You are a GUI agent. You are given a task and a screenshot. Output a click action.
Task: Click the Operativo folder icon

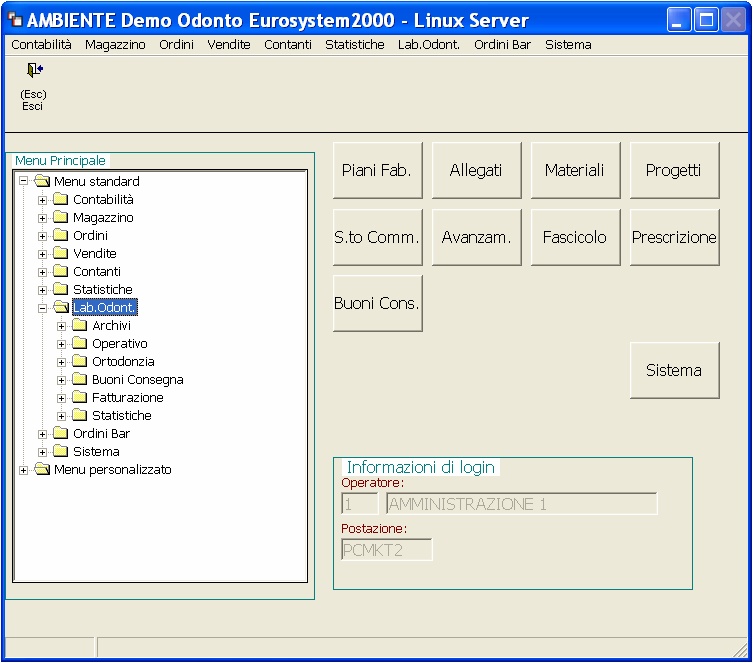click(80, 343)
